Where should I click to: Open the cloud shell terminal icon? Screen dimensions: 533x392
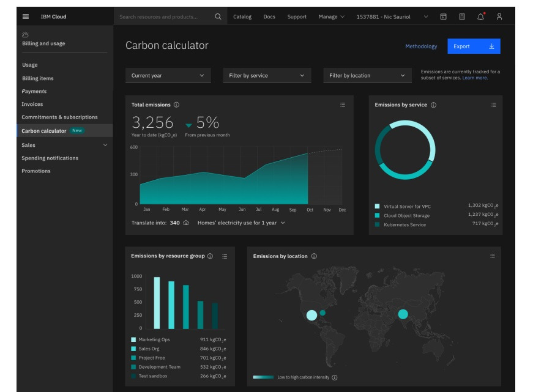tap(443, 17)
